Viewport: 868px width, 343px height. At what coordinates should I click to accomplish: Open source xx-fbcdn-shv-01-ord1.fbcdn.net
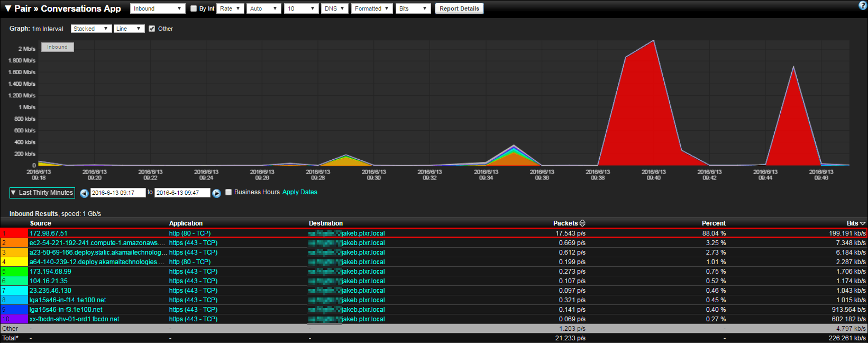pyautogui.click(x=75, y=319)
